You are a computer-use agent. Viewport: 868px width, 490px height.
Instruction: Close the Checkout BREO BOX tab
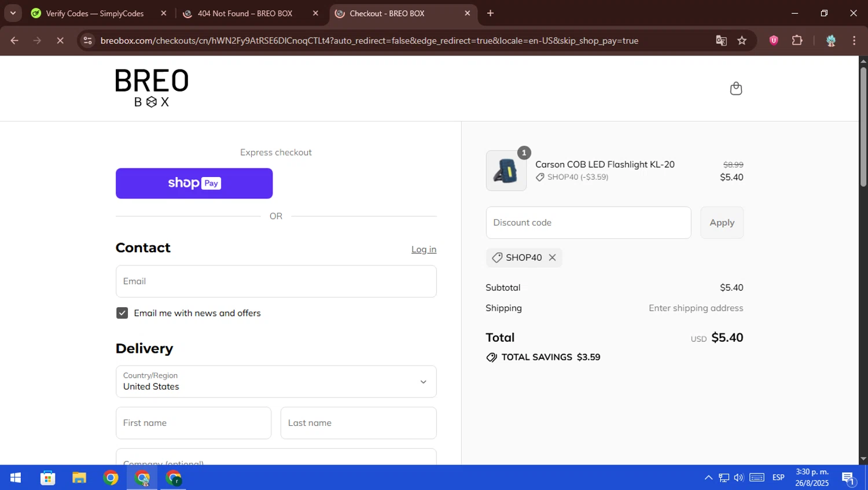point(468,13)
